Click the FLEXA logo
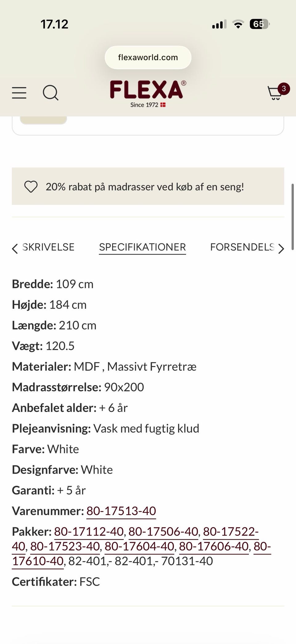 point(148,91)
